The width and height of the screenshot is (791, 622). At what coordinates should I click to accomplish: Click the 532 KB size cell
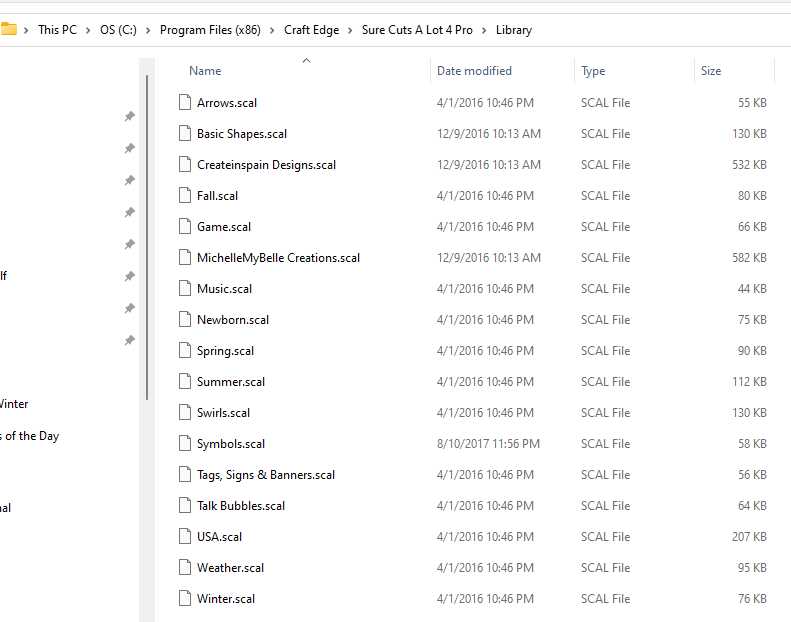(x=749, y=165)
